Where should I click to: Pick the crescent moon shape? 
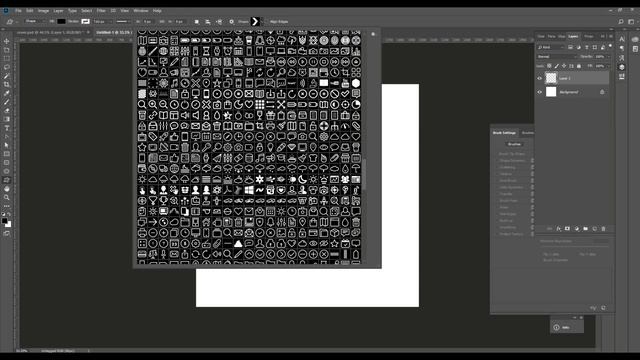302,179
